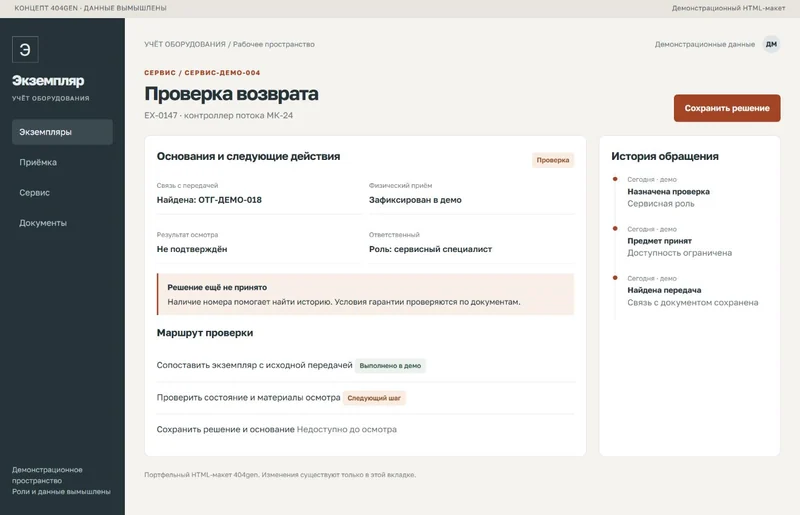The height and width of the screenshot is (515, 800).
Task: Click value Найдена: ОТГ-ДЕМО-018
Action: tap(209, 200)
